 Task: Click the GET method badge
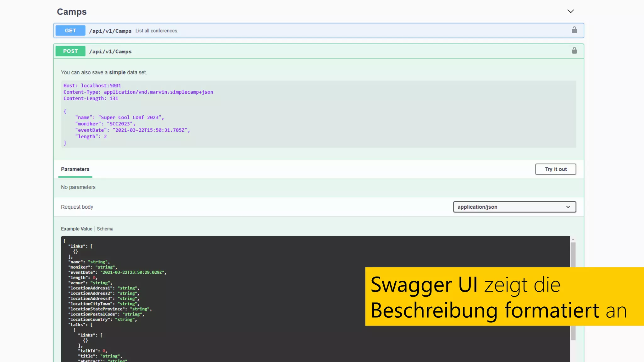point(70,30)
